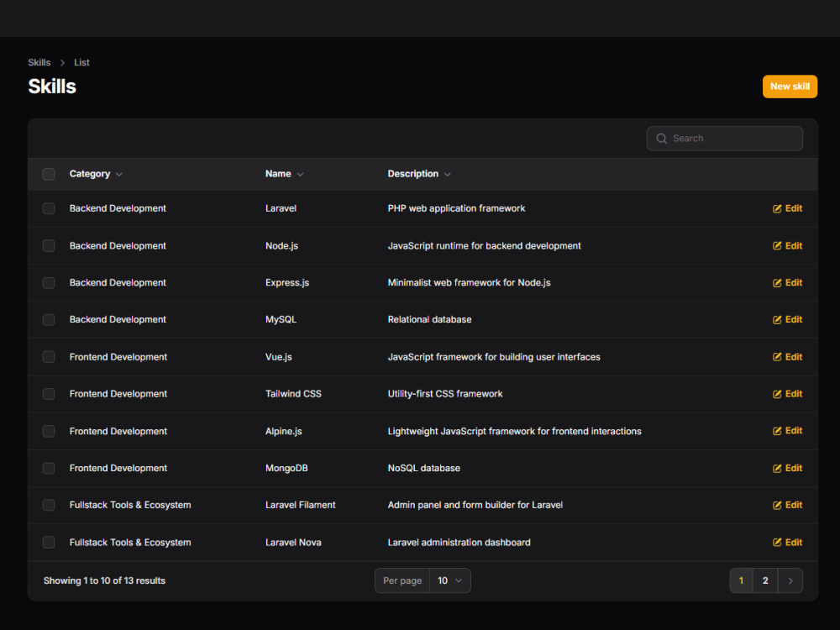Click the Alpine.js name cell
Image resolution: width=840 pixels, height=630 pixels.
[283, 431]
